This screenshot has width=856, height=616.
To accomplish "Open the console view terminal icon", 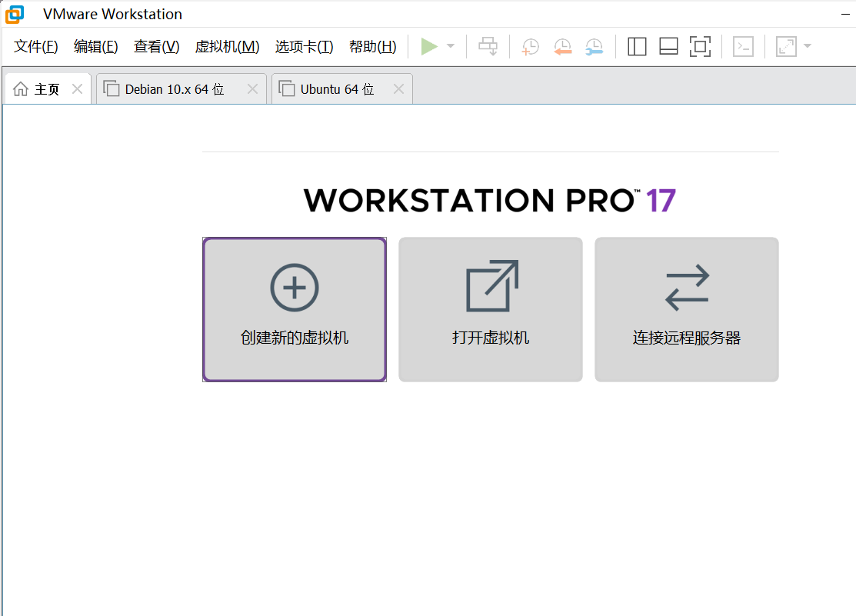I will pyautogui.click(x=744, y=46).
